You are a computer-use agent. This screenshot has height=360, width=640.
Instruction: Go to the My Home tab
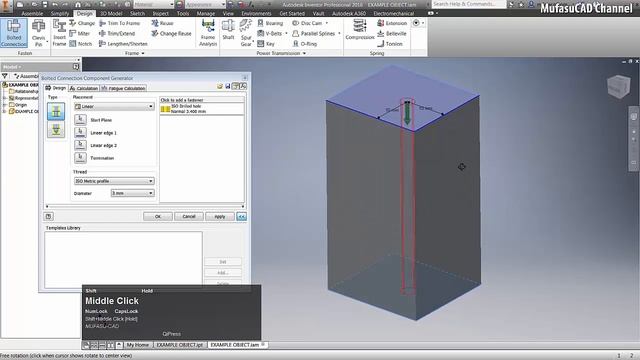coord(137,345)
